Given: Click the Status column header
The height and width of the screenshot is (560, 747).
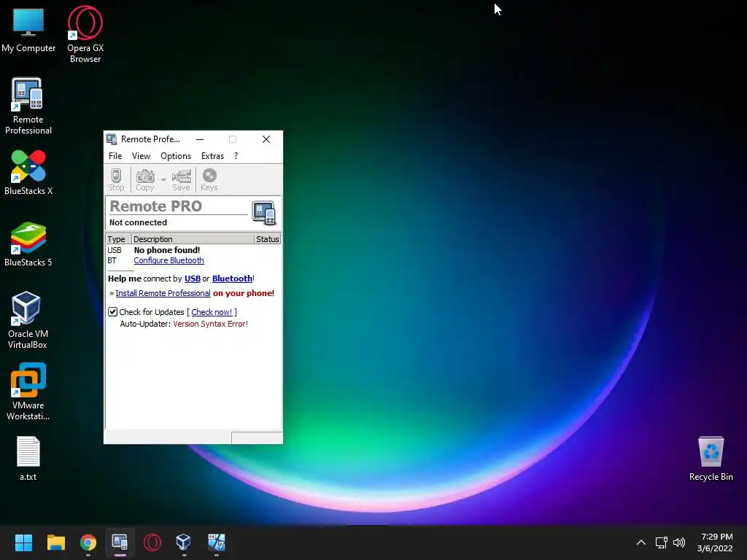Looking at the screenshot, I should [x=267, y=239].
